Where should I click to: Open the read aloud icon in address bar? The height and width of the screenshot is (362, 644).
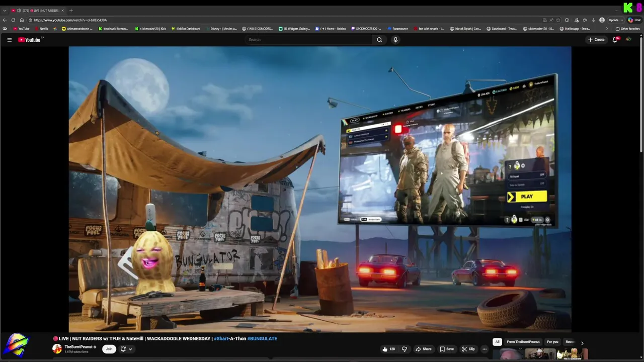[551, 20]
